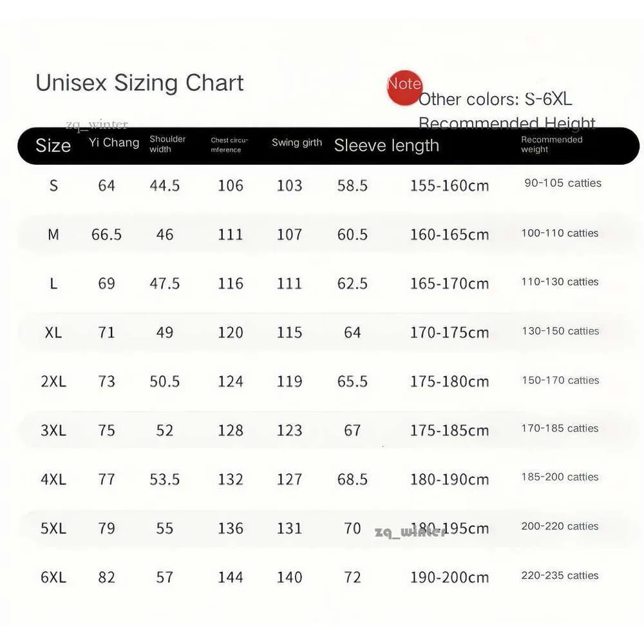This screenshot has width=644, height=644.
Task: Click the 3XL chest value 128
Action: click(x=231, y=430)
